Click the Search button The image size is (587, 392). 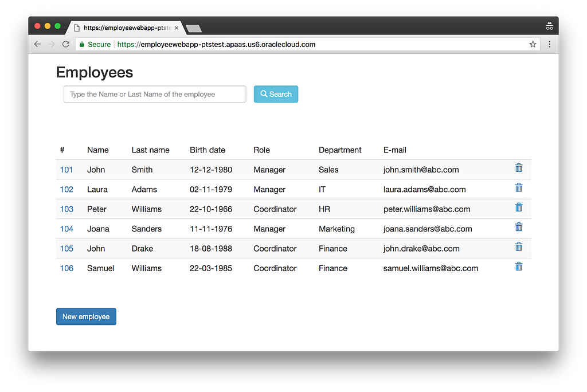(x=276, y=94)
